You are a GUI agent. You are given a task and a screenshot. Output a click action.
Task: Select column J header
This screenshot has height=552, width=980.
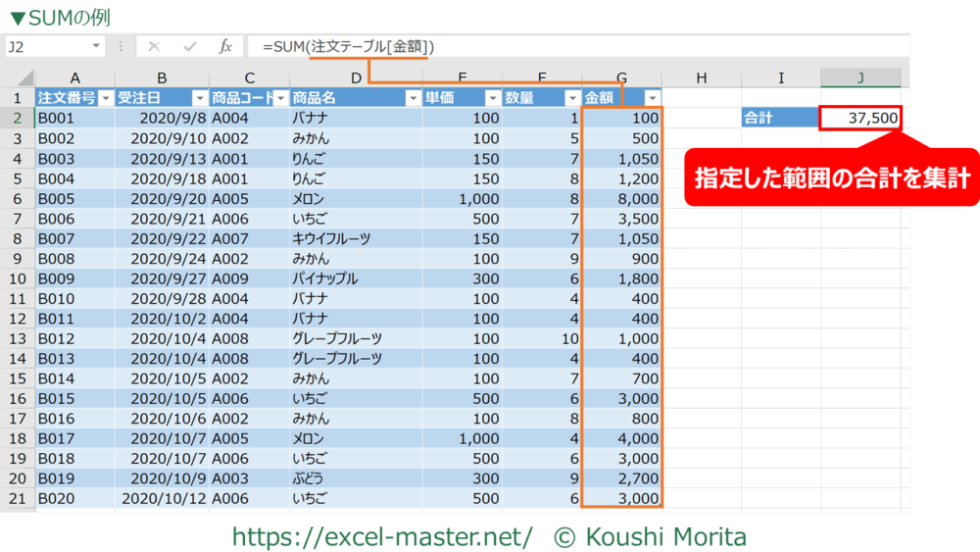[860, 77]
